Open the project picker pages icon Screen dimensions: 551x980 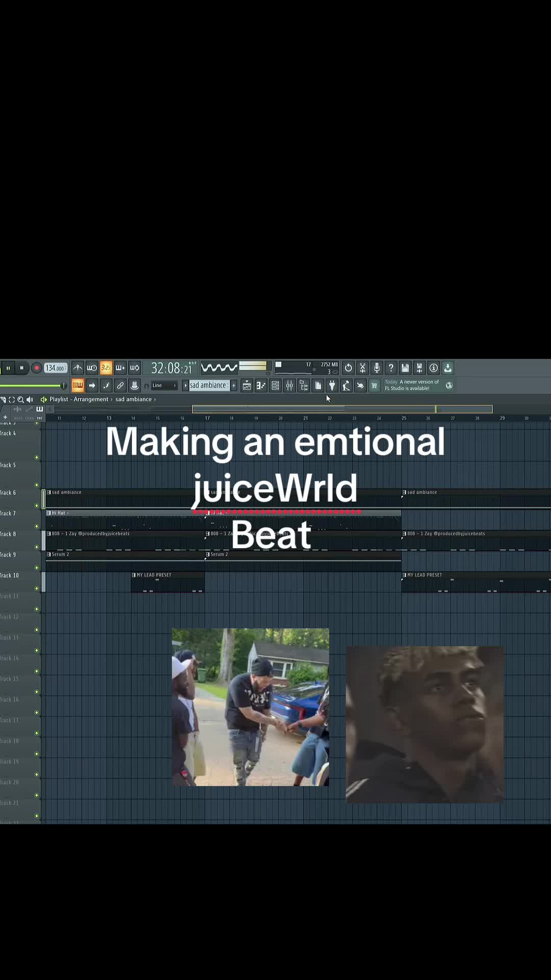pos(318,385)
